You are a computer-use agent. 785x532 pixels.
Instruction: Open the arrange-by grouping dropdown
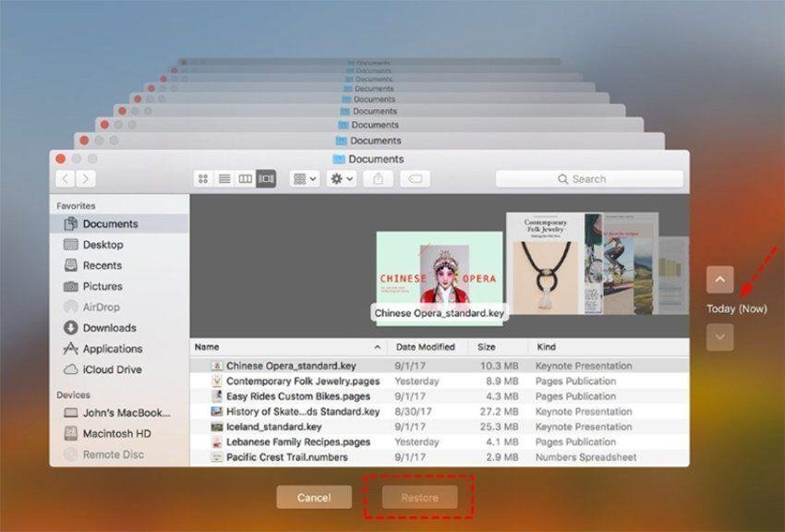click(305, 178)
